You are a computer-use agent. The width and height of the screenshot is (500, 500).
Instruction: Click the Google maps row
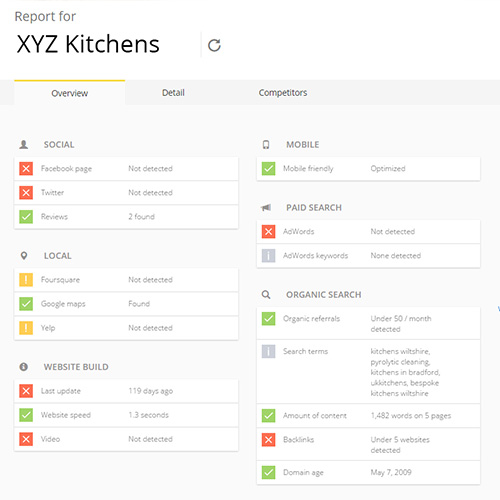(x=126, y=304)
